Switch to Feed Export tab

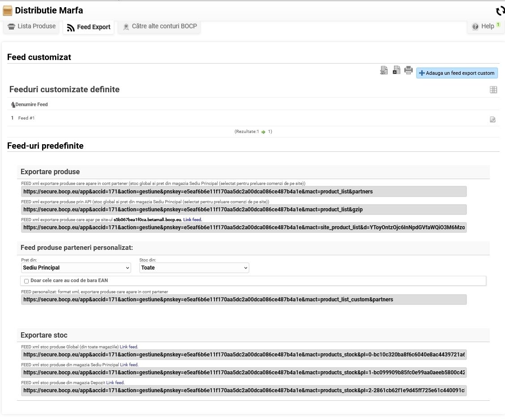coord(89,27)
